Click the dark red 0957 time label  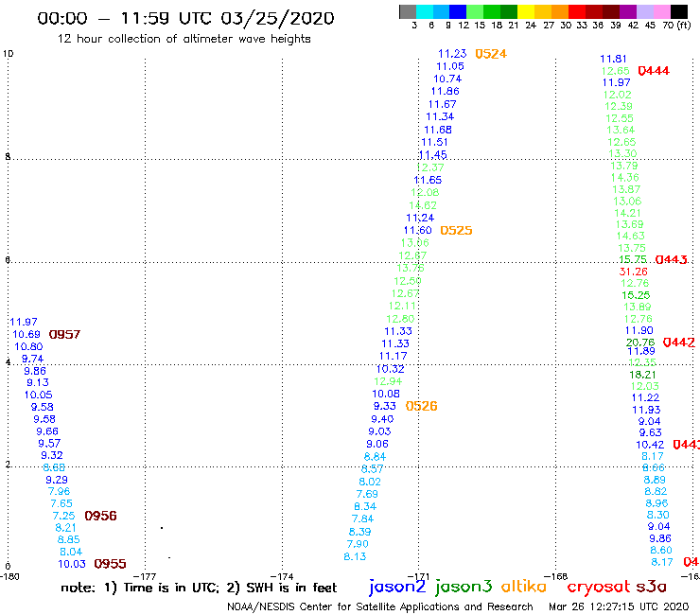pyautogui.click(x=64, y=335)
